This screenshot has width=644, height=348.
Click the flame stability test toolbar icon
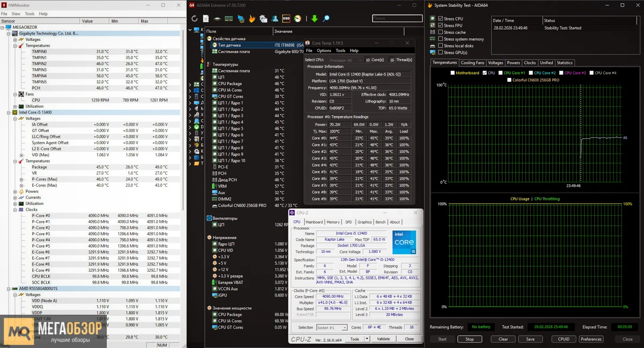(x=252, y=19)
